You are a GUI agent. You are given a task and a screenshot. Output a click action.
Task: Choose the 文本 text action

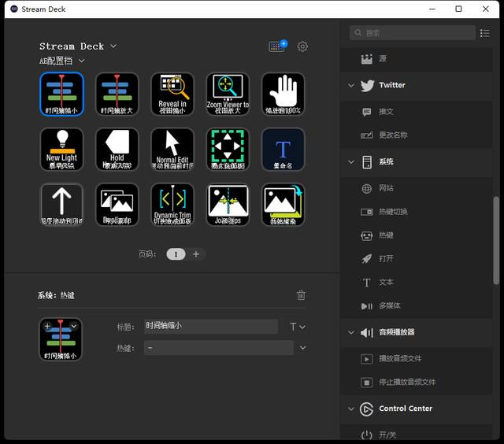(417, 282)
